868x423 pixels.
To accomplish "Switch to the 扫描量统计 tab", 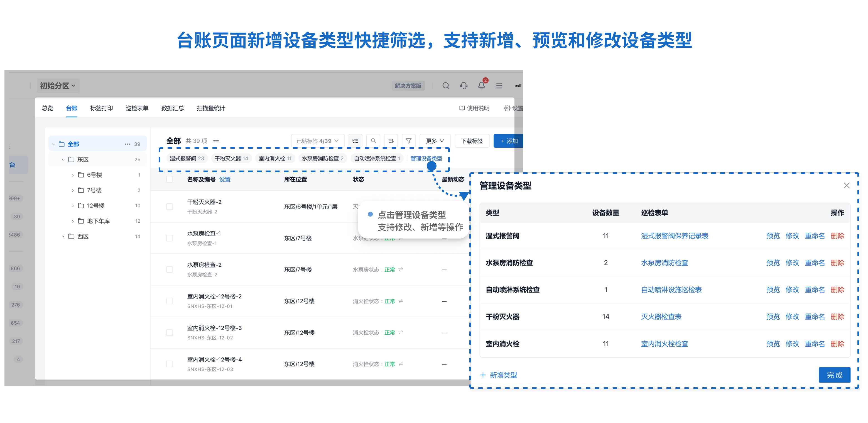I will pyautogui.click(x=211, y=108).
